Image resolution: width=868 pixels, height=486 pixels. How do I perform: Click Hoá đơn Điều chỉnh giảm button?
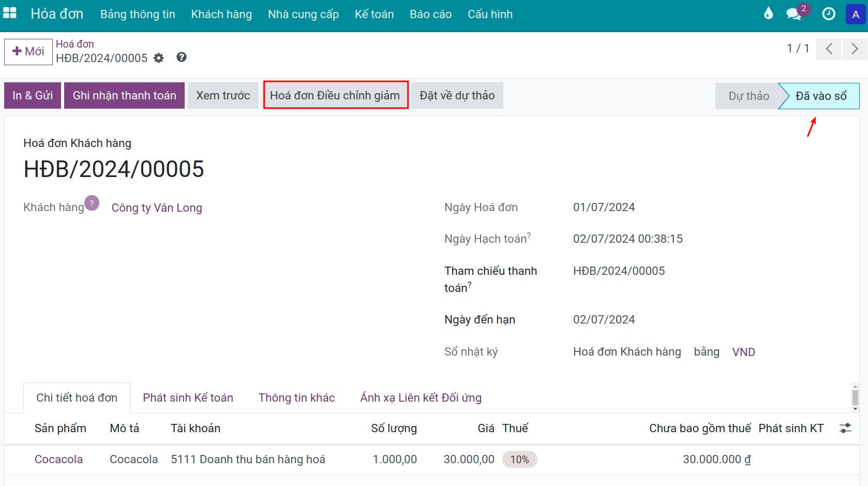(x=335, y=95)
